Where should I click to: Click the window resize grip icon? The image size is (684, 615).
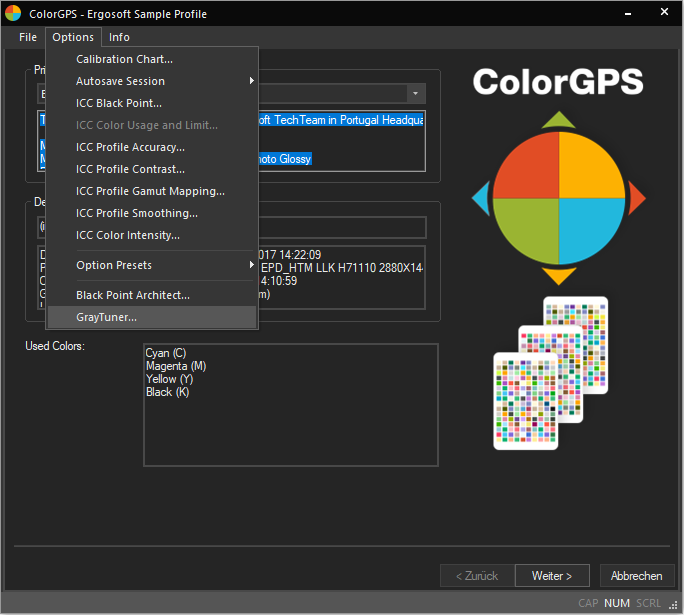click(674, 605)
